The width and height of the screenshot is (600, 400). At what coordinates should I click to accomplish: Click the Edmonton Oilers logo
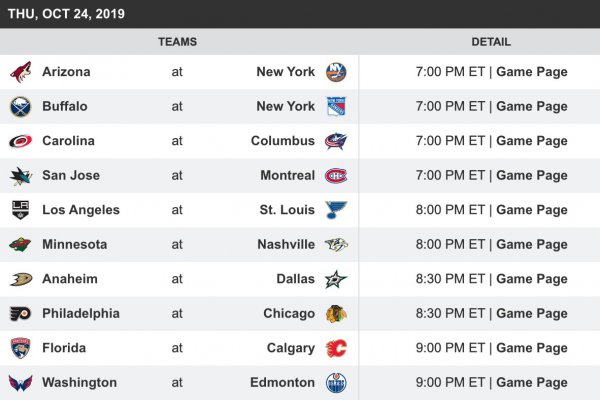336,383
